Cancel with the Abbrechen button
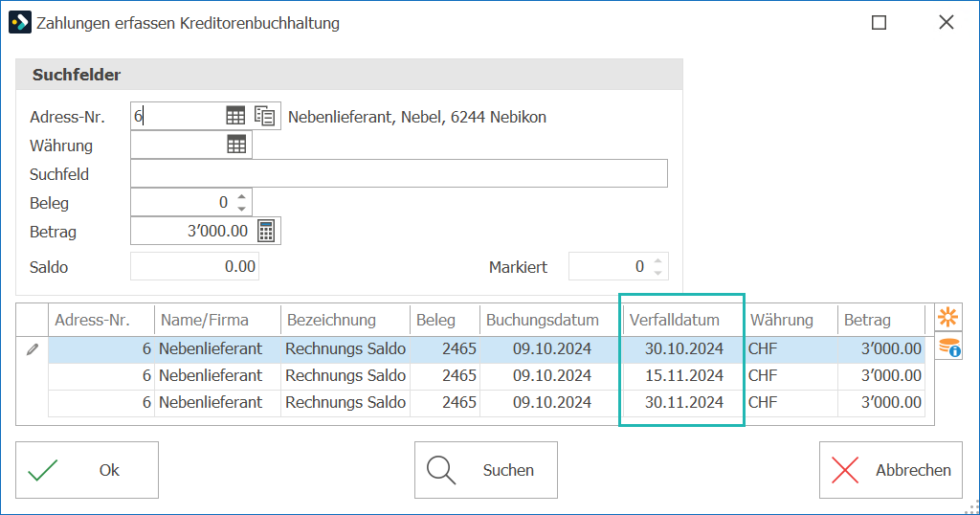Screen dimensions: 980x515 point(891,470)
